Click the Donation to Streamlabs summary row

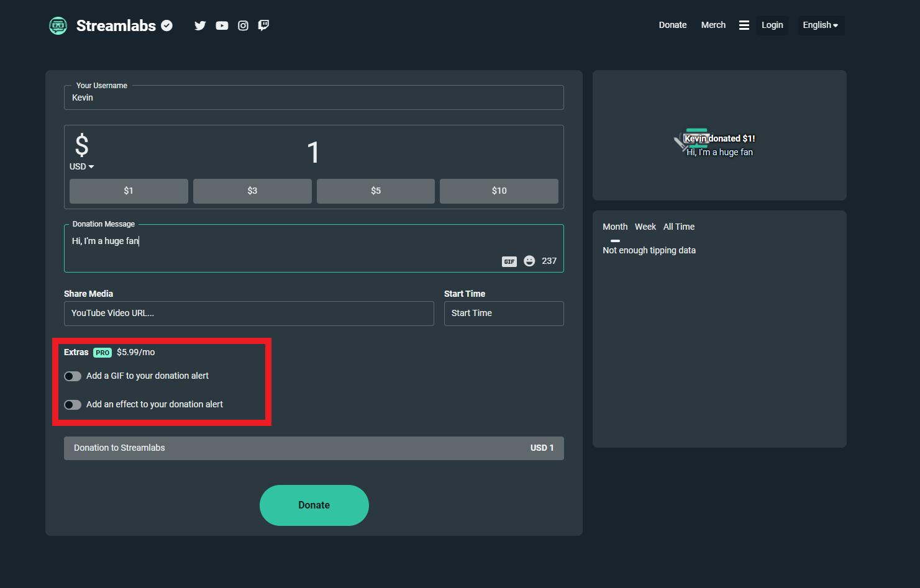[x=314, y=448]
